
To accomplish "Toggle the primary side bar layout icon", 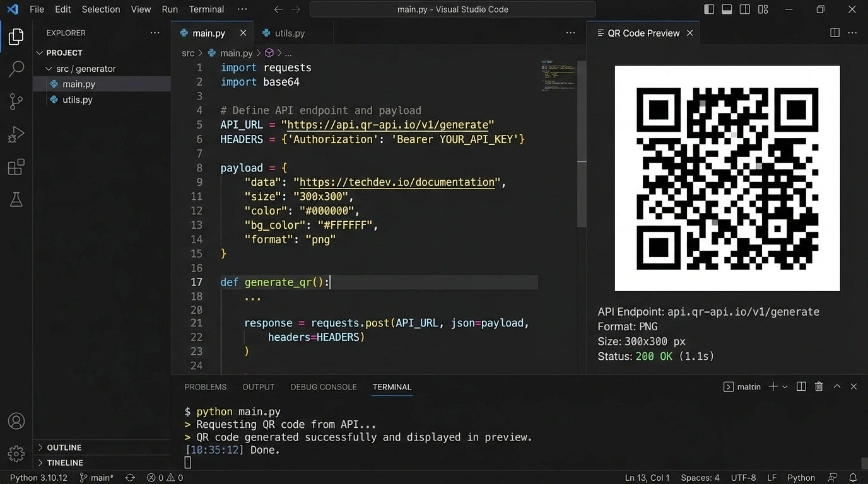I will [x=709, y=9].
